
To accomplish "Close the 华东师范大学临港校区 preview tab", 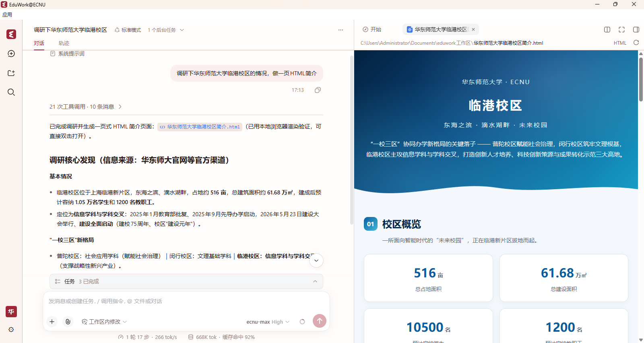I will 473,29.
